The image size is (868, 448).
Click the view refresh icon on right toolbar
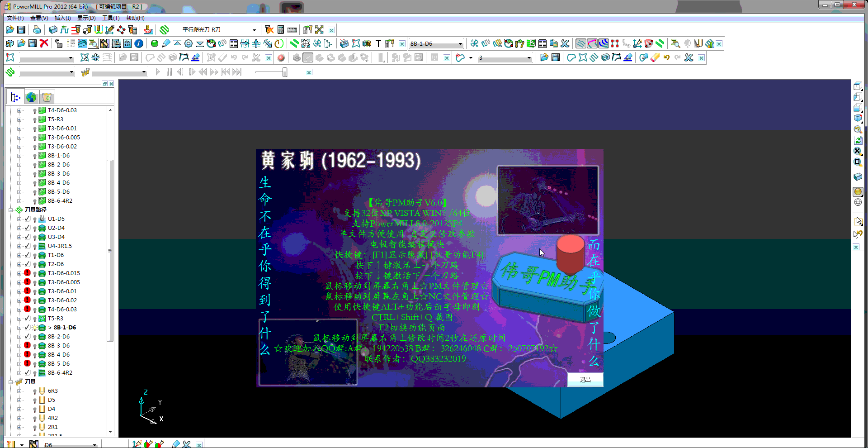tap(858, 140)
